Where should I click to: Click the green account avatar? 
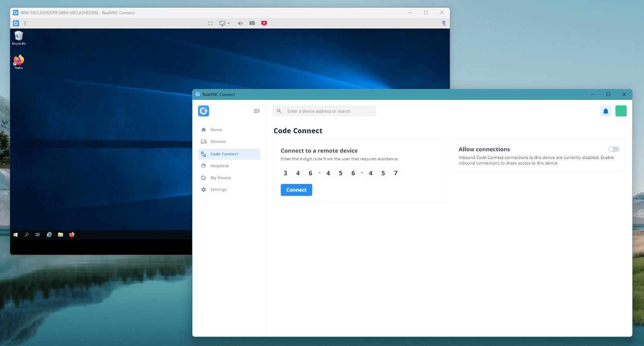tap(621, 111)
